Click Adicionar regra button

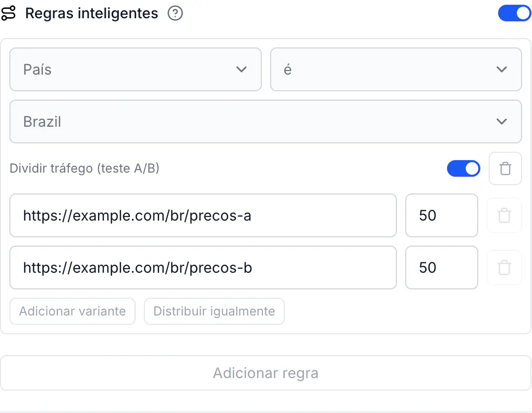pyautogui.click(x=265, y=373)
